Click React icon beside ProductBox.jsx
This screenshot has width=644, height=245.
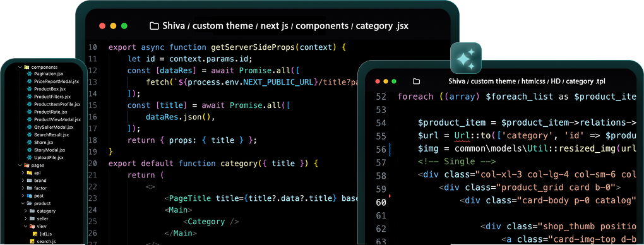coord(30,89)
